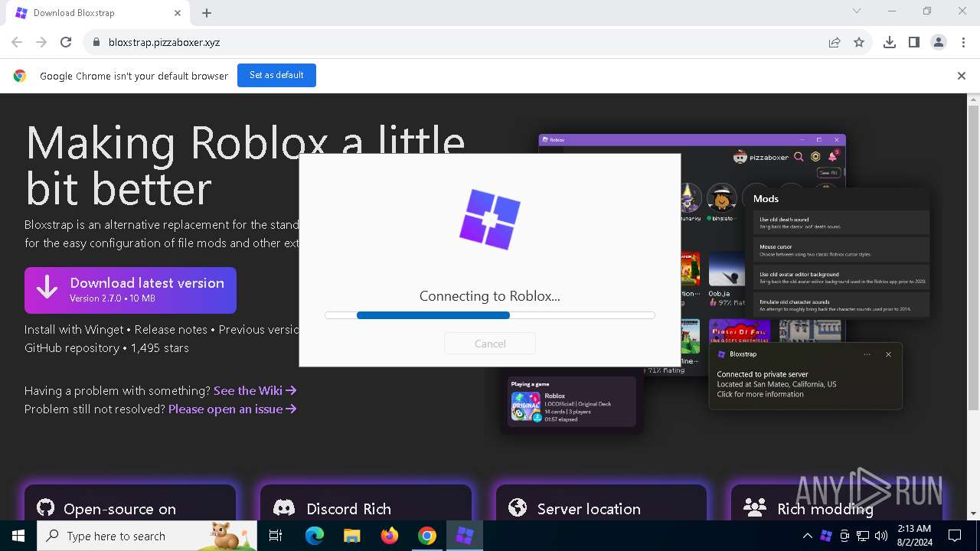Click the Bloxstrap logo in dialog
Viewport: 980px width, 551px height.
(x=490, y=220)
